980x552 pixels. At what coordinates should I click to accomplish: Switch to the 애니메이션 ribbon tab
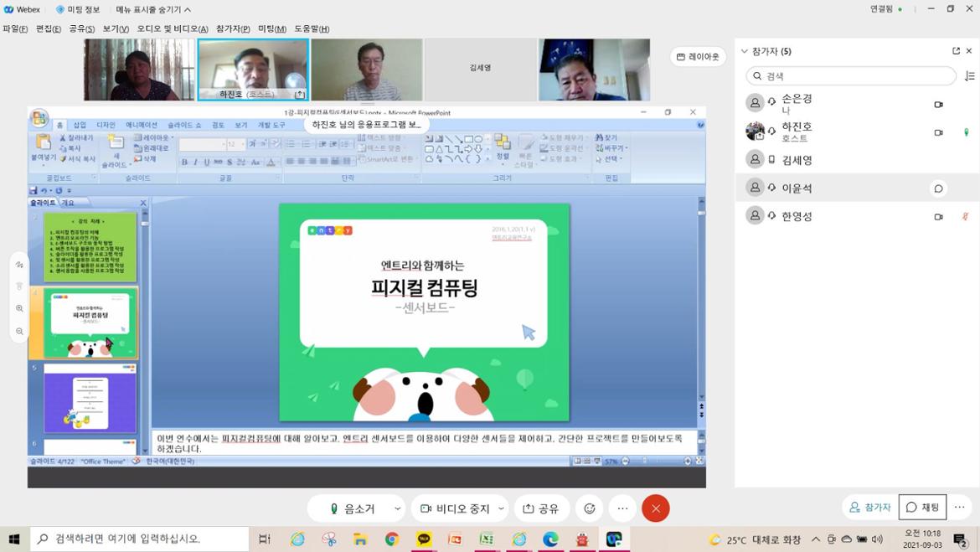pyautogui.click(x=142, y=125)
